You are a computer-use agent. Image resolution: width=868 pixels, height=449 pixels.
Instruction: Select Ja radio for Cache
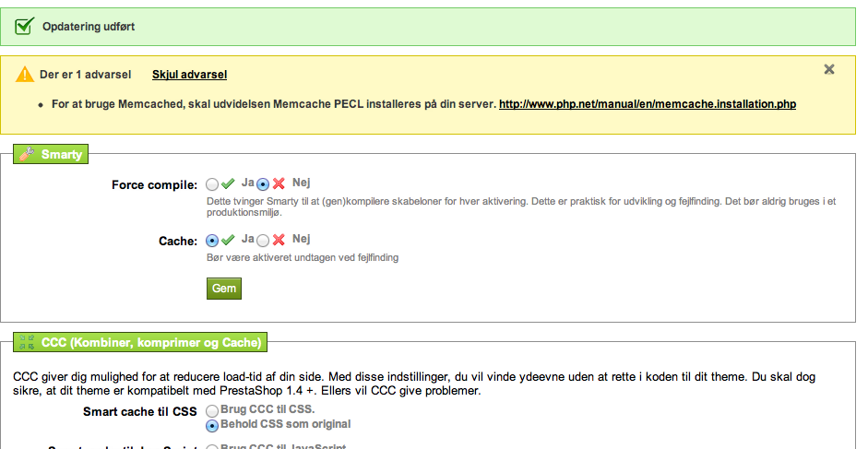tap(212, 241)
